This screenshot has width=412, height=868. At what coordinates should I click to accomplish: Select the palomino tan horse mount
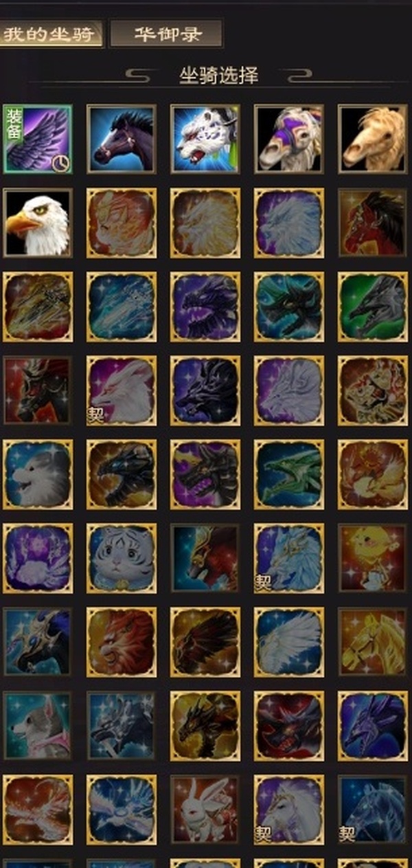point(372,139)
